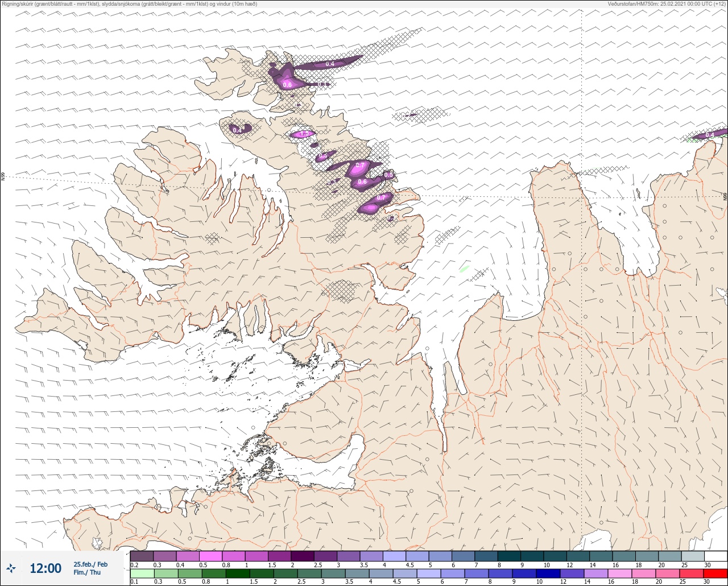Select the pale green lower legend swatch at 0.1
The image size is (728, 586).
click(x=142, y=573)
